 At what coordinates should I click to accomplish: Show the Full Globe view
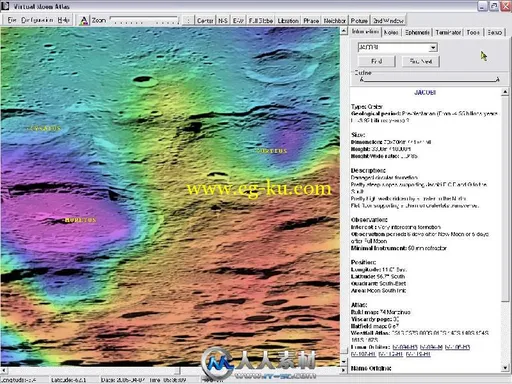click(x=261, y=21)
